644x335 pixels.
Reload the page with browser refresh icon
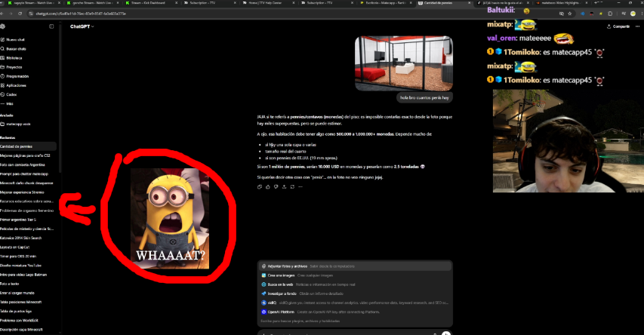(20, 14)
